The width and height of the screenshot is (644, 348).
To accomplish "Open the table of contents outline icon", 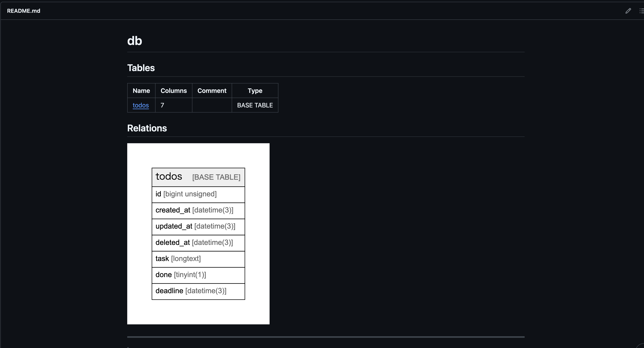I will coord(641,11).
